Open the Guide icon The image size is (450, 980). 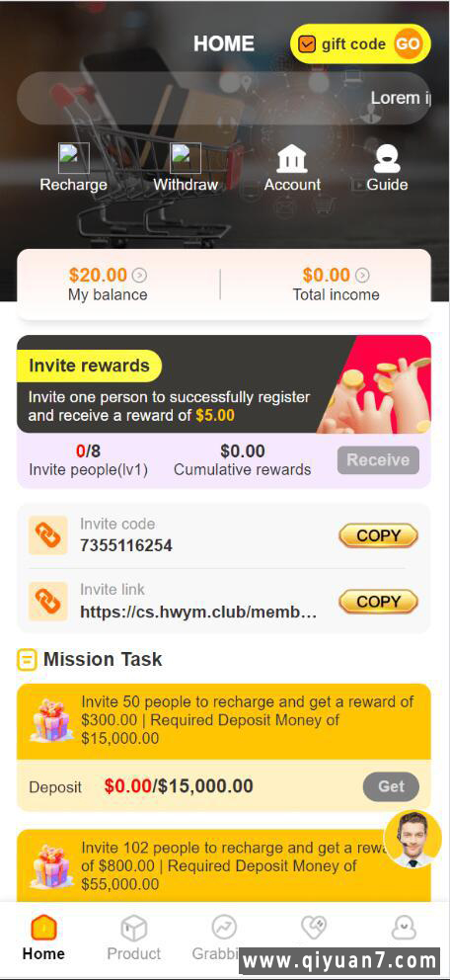tap(387, 158)
